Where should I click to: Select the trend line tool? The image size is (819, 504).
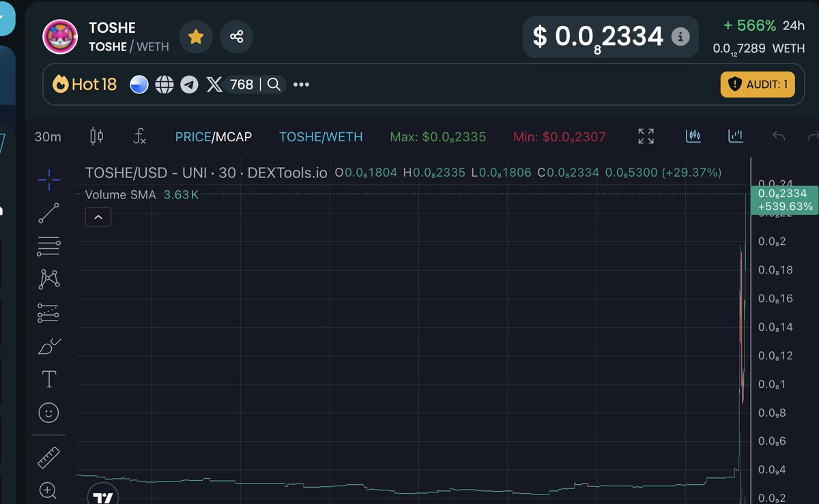49,213
